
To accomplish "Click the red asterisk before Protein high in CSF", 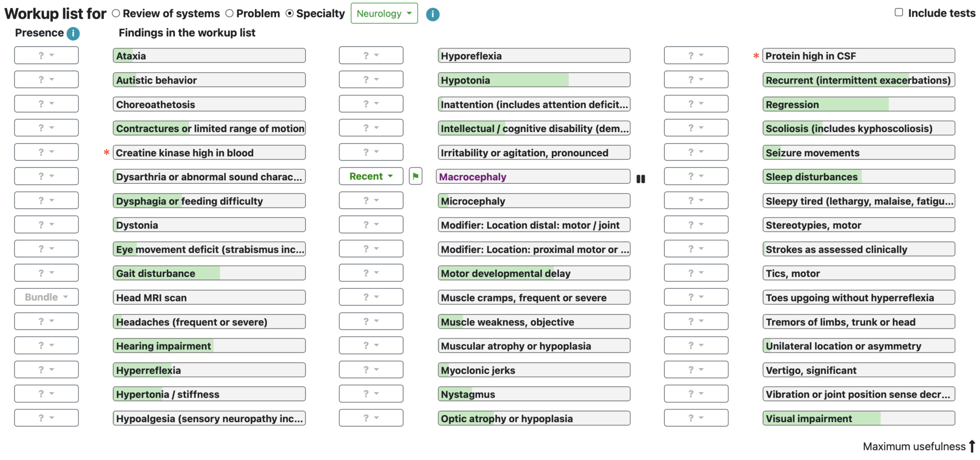I will [x=756, y=56].
